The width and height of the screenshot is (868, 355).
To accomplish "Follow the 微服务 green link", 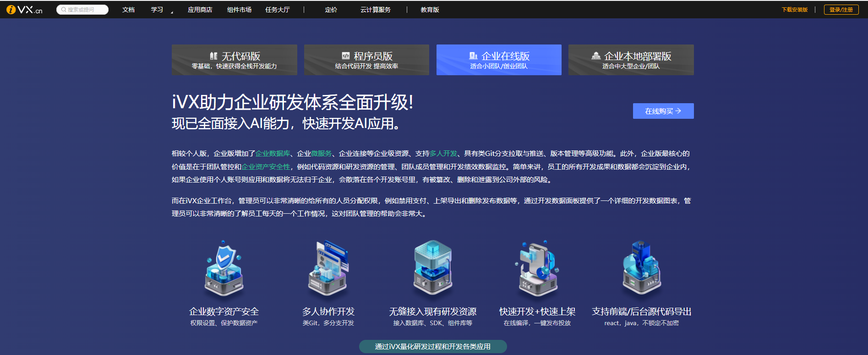I will coord(322,154).
